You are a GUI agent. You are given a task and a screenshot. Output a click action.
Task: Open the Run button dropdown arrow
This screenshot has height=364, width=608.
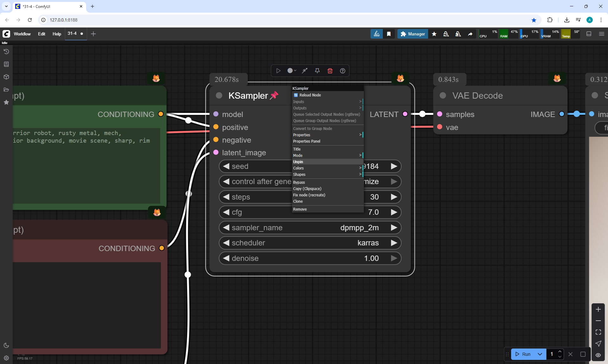(x=540, y=354)
